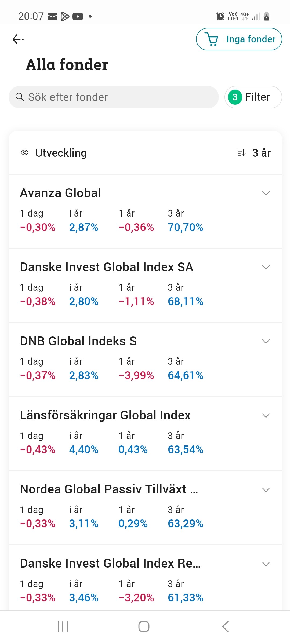Tap the sort order icon
The image size is (290, 644).
pyautogui.click(x=241, y=153)
